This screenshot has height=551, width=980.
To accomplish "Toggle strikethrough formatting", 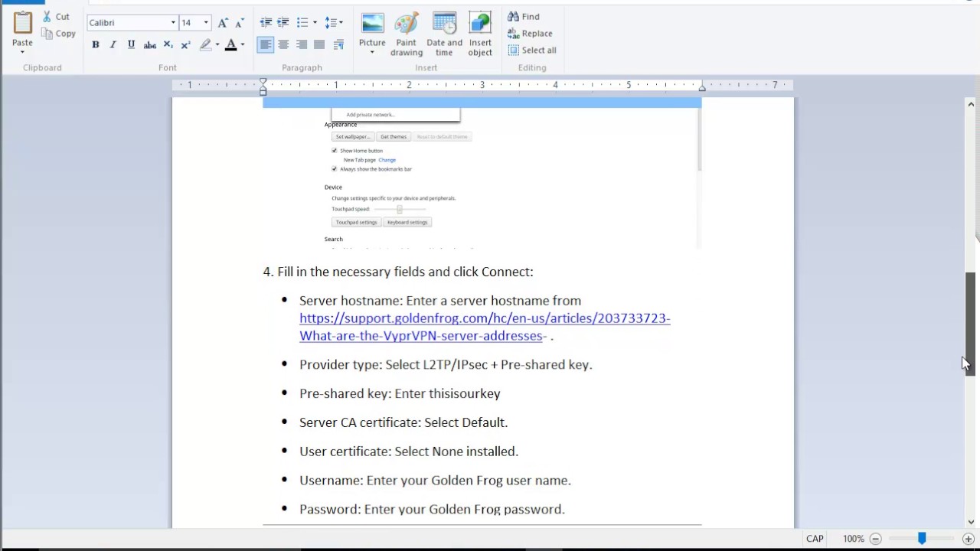I will tap(150, 45).
